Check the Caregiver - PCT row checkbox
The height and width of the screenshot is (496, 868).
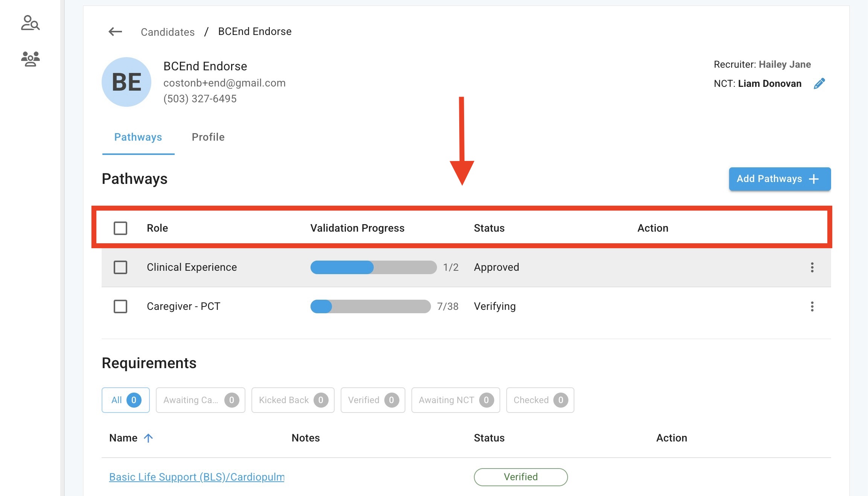120,306
